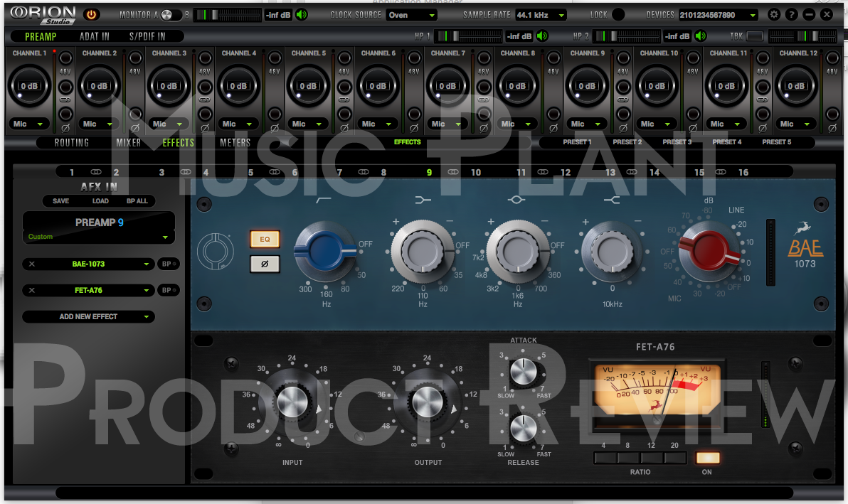Image resolution: width=848 pixels, height=504 pixels.
Task: Click the BP ALL button
Action: (137, 201)
